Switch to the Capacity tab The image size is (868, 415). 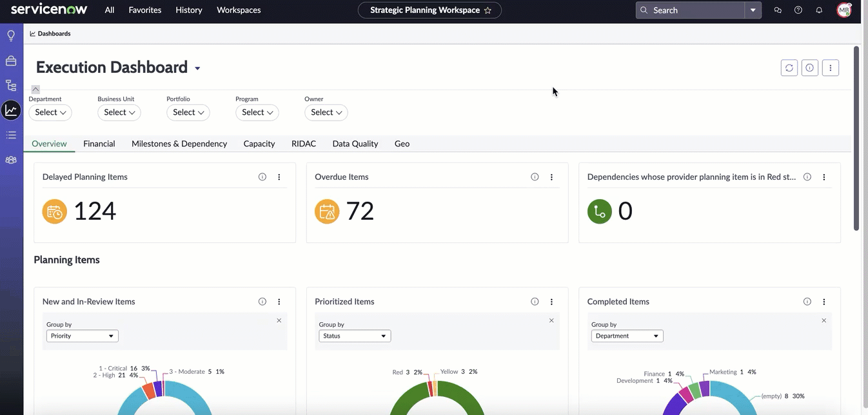point(259,144)
